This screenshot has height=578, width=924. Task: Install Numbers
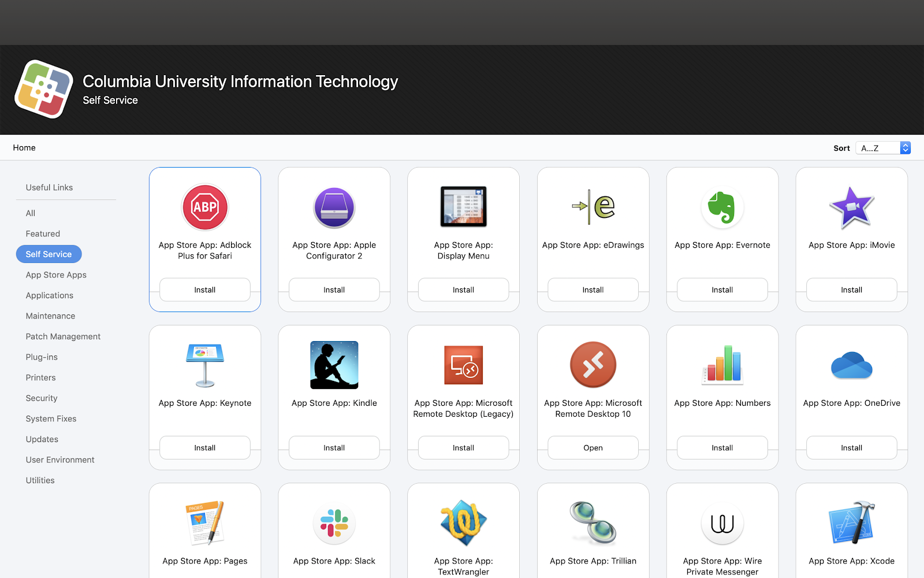[722, 447]
